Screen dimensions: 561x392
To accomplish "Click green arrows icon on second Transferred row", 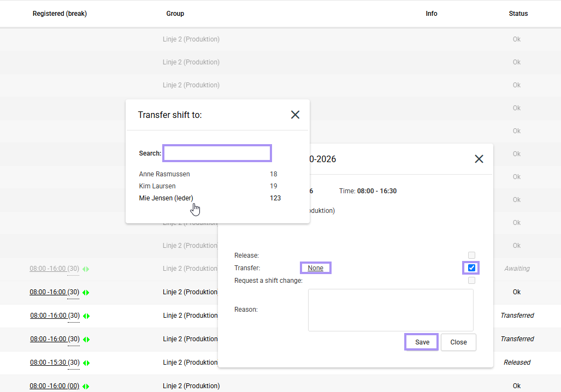I will 86,340.
